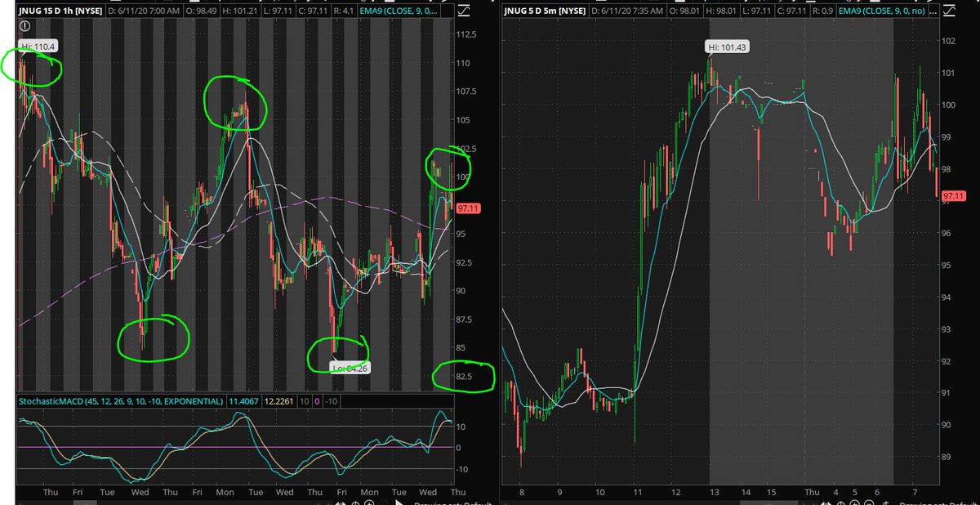980x505 pixels.
Task: Open the Drawing set selector on right chart
Action: (938, 502)
